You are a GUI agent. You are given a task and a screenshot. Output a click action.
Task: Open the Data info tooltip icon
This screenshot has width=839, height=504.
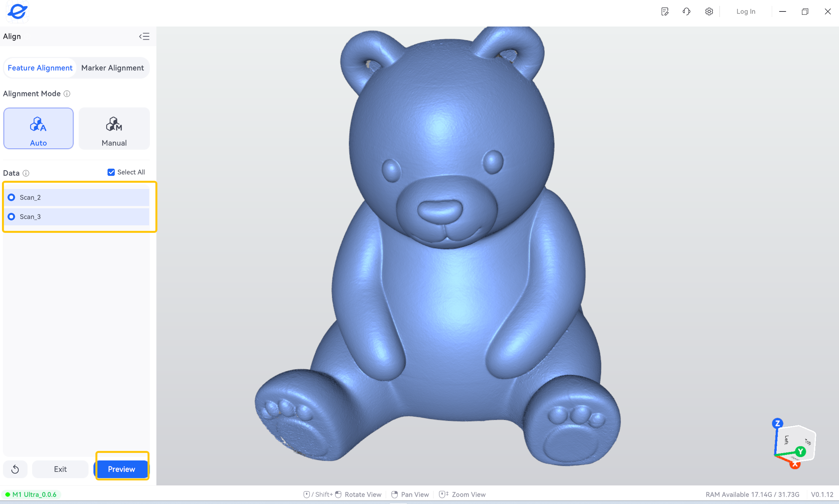[x=26, y=173]
